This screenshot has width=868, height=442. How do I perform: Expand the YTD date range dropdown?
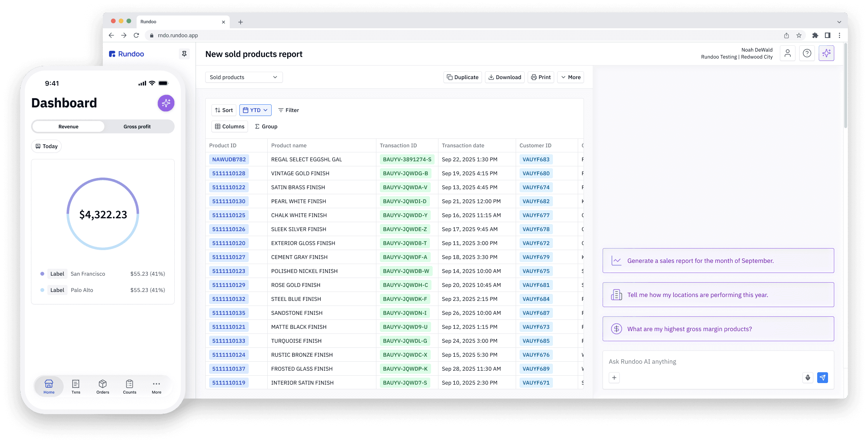[x=255, y=110]
